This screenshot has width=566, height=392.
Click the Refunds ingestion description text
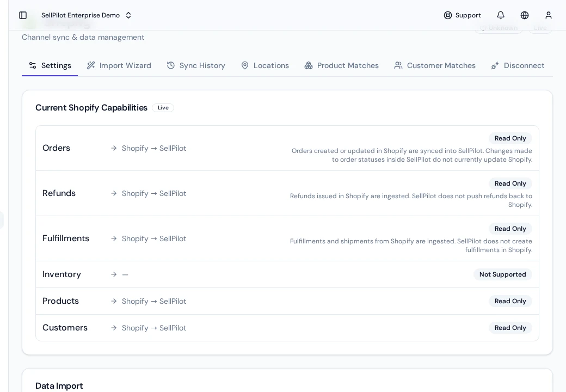point(411,200)
